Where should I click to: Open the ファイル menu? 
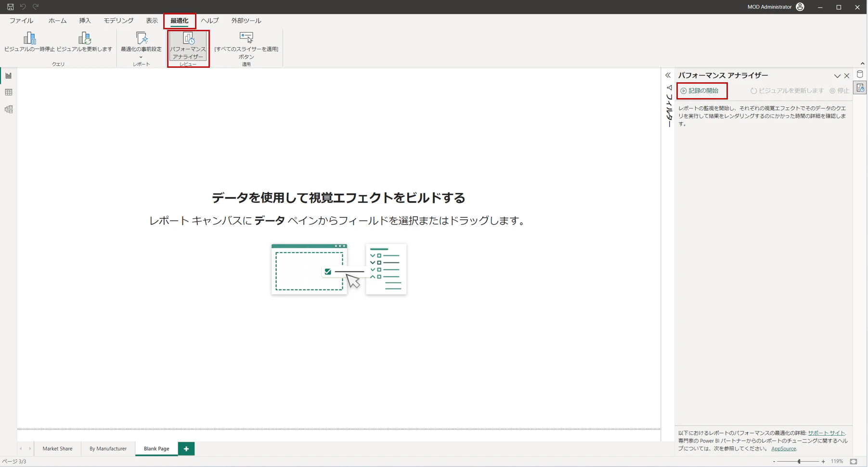[21, 21]
